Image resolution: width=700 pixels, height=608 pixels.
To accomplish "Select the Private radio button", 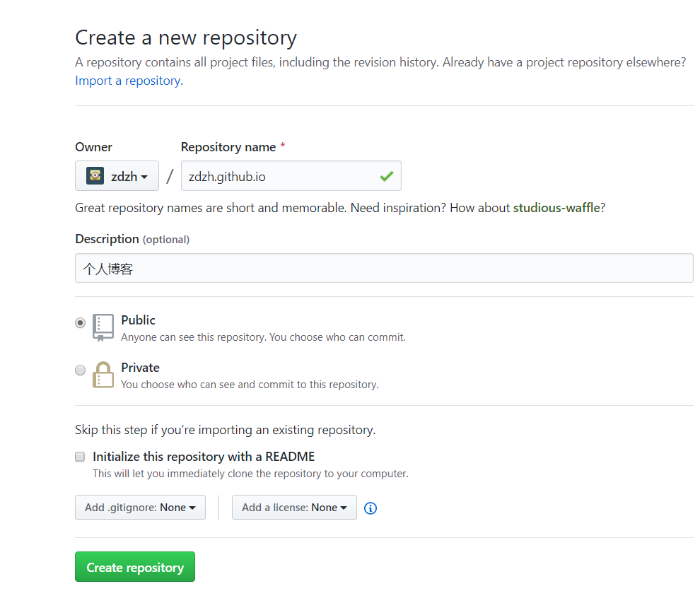I will click(x=81, y=370).
